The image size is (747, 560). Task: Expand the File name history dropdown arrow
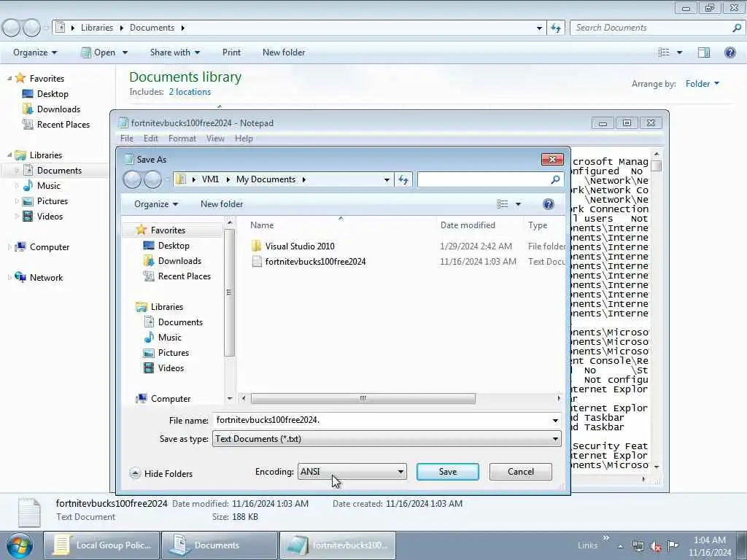click(x=555, y=420)
